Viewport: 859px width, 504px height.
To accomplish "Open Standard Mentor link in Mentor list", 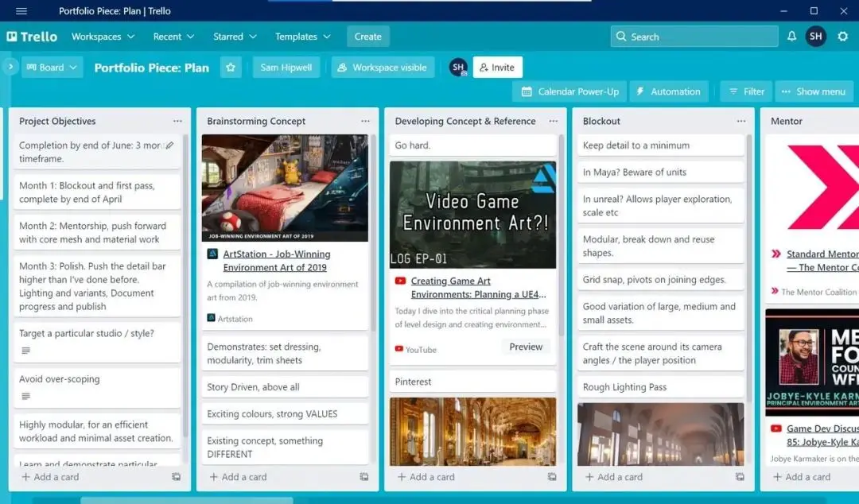I will tap(822, 261).
